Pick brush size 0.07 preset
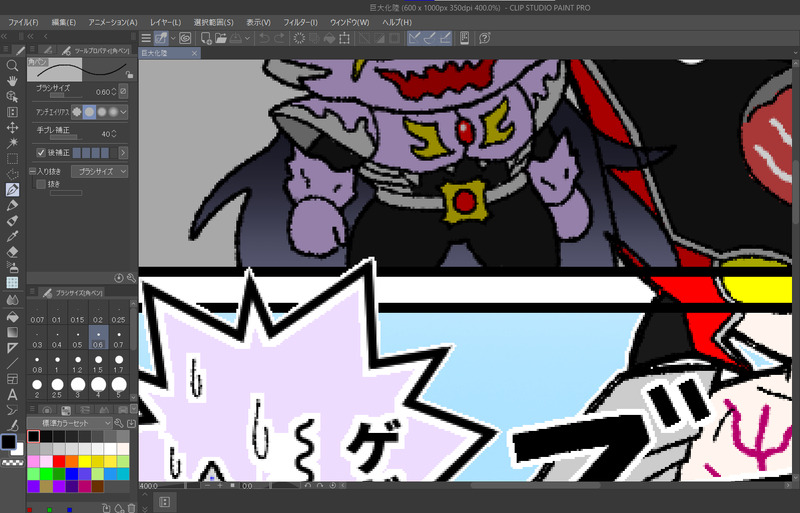The width and height of the screenshot is (800, 513). [37, 314]
